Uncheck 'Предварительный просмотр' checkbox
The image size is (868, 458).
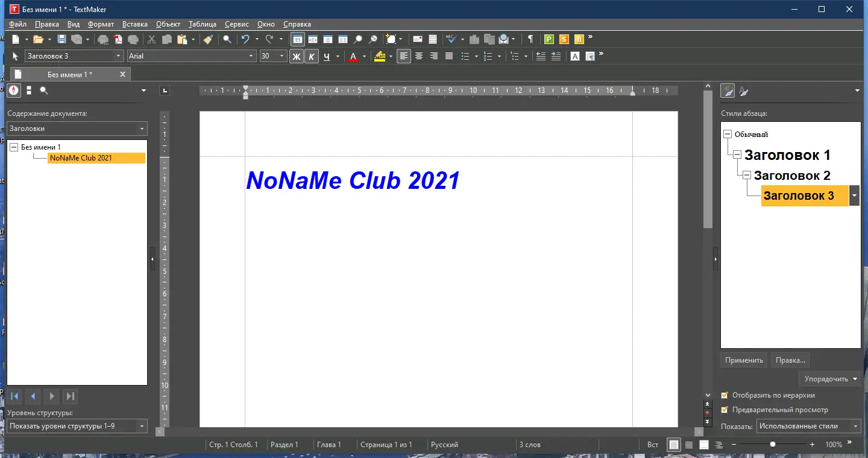point(725,410)
